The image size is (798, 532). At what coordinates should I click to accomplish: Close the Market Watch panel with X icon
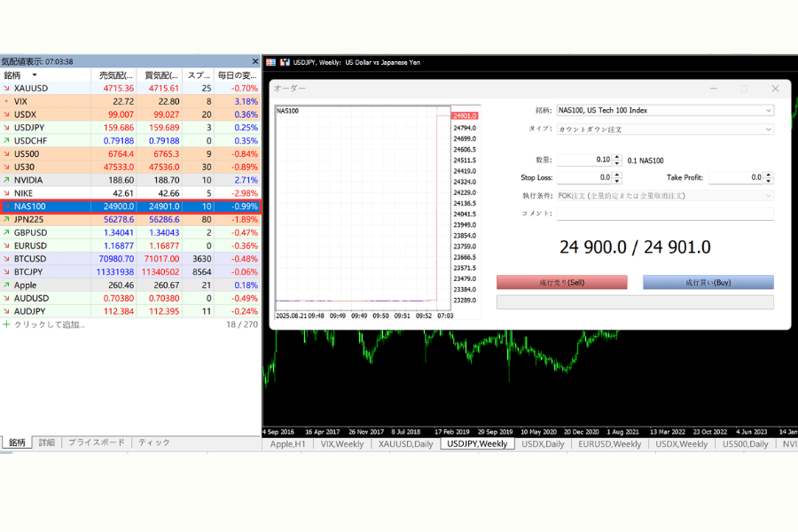(255, 62)
